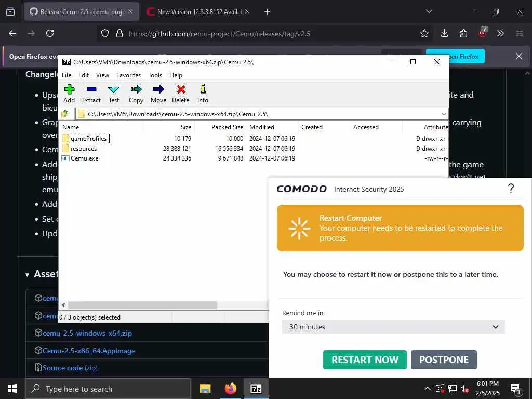Open the cemu-2.5-windows-x64.zip download link

pyautogui.click(x=87, y=333)
